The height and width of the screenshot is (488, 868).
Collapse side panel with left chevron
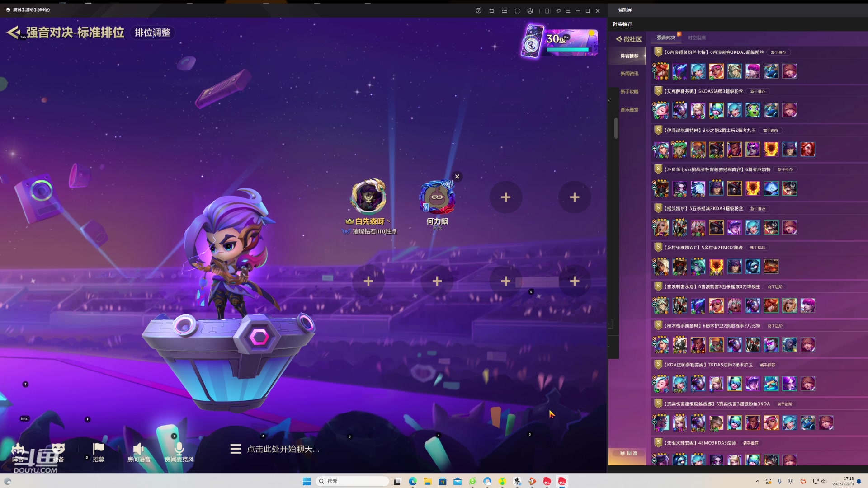click(x=609, y=100)
